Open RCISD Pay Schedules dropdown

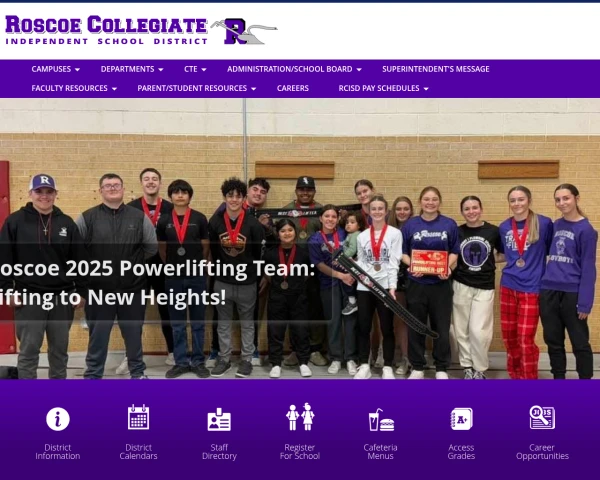tap(383, 88)
